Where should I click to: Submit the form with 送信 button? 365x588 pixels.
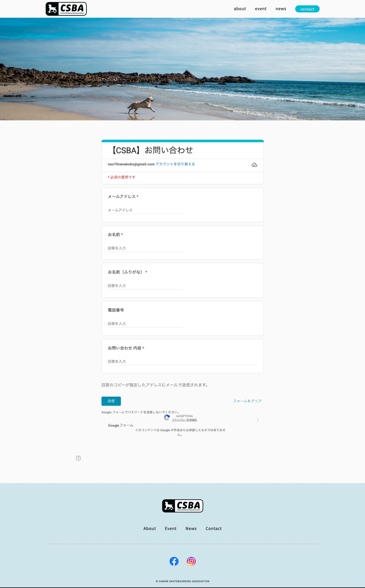click(x=111, y=401)
